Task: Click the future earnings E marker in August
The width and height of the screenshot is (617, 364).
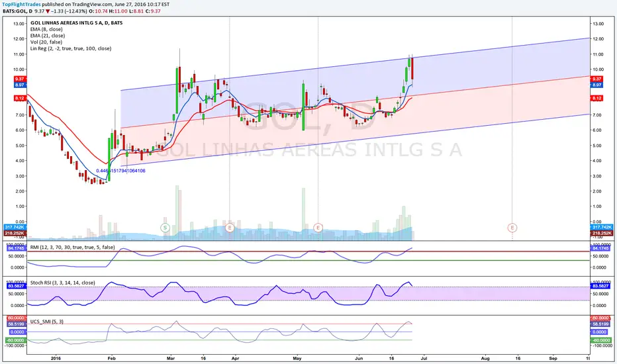Action: pos(512,228)
